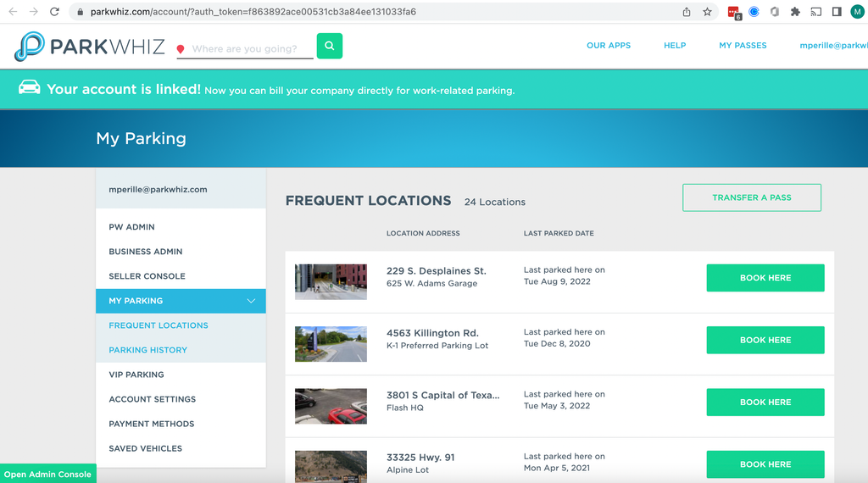Book here for 3801 S Capital of Texas

765,402
